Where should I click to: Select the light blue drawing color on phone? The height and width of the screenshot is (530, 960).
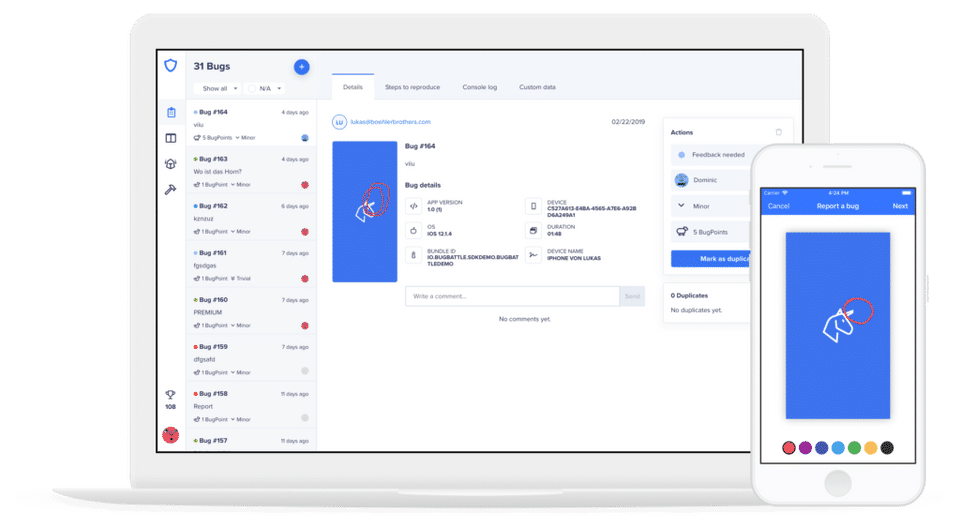(x=838, y=448)
